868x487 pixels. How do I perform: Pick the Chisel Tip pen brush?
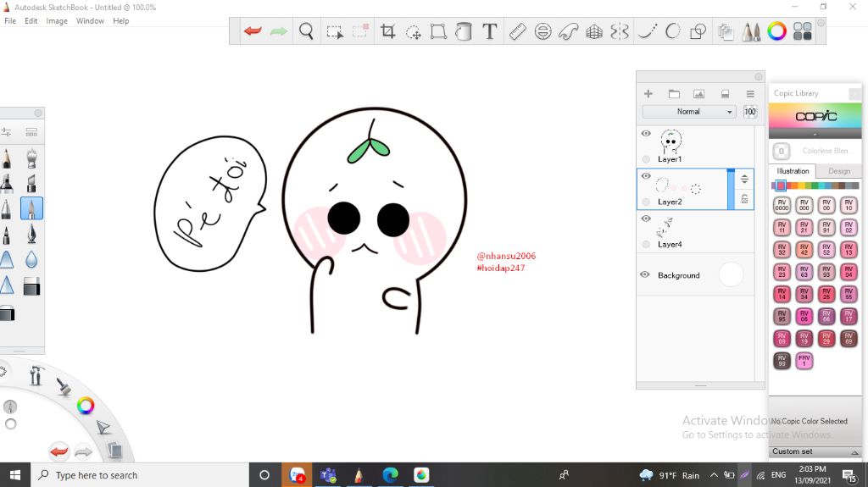coord(31,183)
